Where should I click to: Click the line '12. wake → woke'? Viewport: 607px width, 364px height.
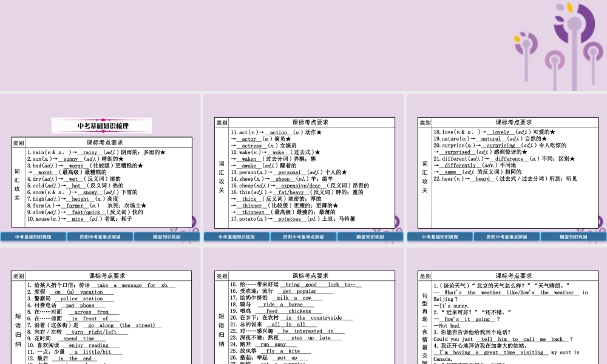(275, 152)
